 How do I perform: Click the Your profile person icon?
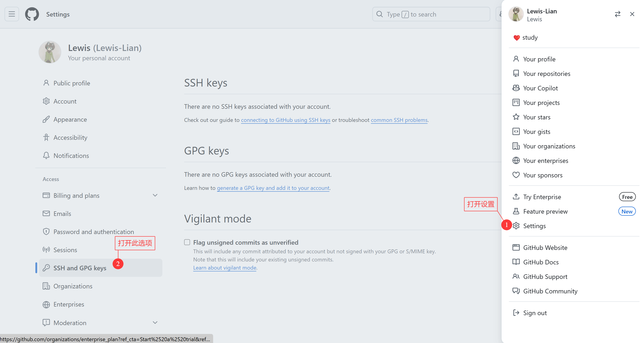(516, 59)
